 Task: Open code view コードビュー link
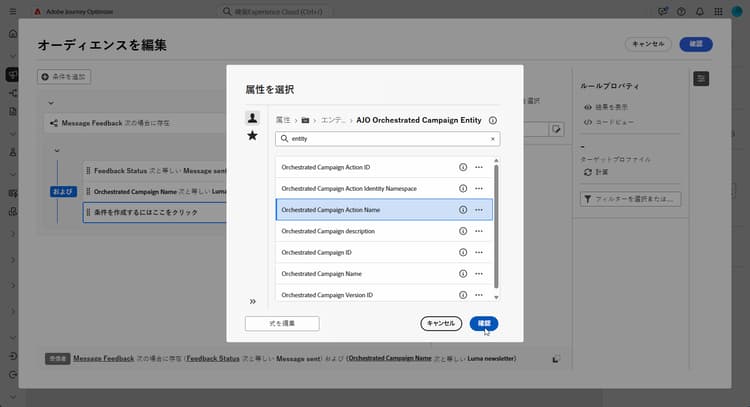click(x=609, y=122)
